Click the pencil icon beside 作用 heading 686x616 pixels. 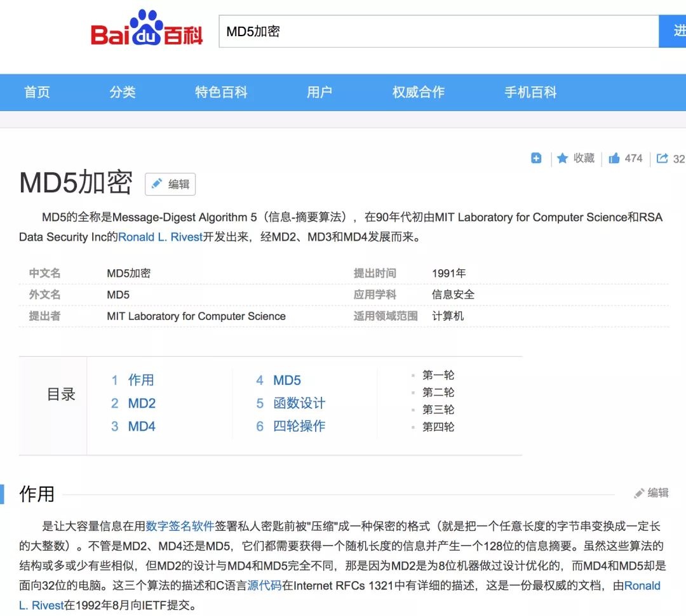[x=639, y=493]
